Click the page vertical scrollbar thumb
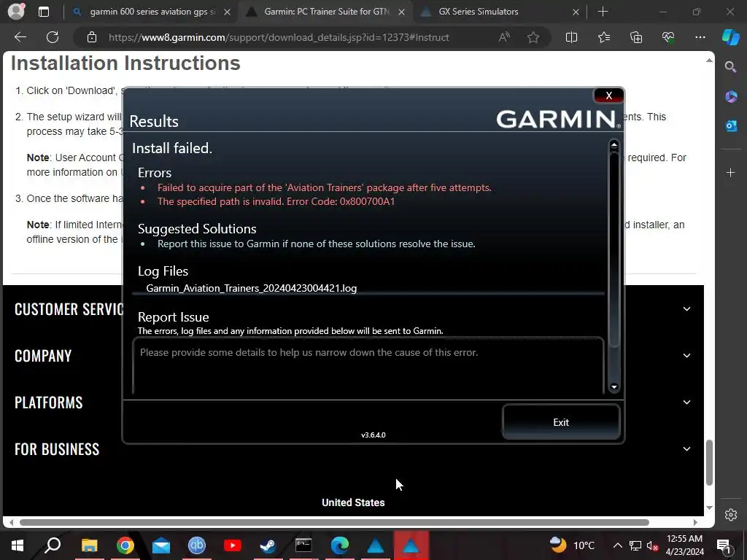Viewport: 747px width, 560px height. 709,462
